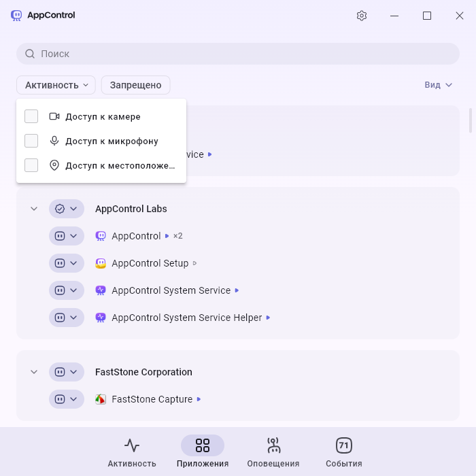476x476 pixels.
Task: Select Доступ к микрофону menu label
Action: pos(112,141)
